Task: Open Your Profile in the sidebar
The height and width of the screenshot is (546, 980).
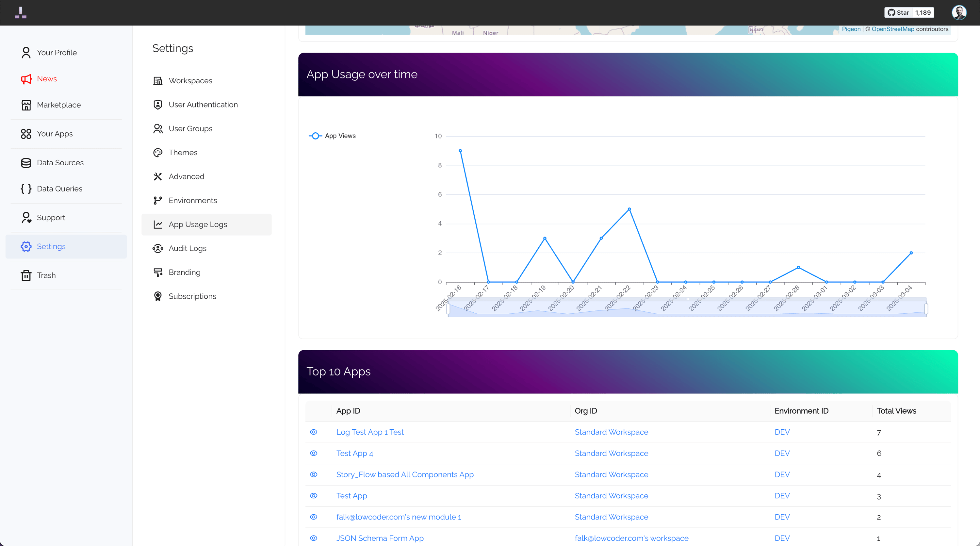Action: pos(66,53)
